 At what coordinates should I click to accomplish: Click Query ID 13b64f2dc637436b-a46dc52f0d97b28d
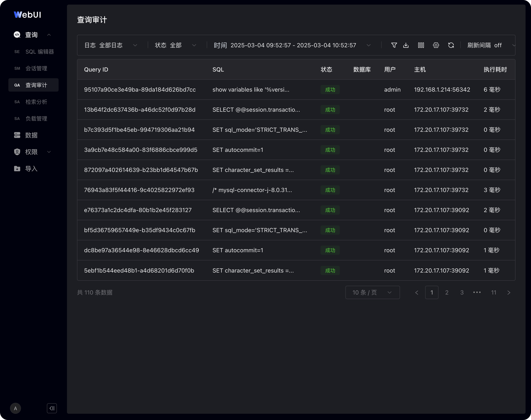point(140,110)
